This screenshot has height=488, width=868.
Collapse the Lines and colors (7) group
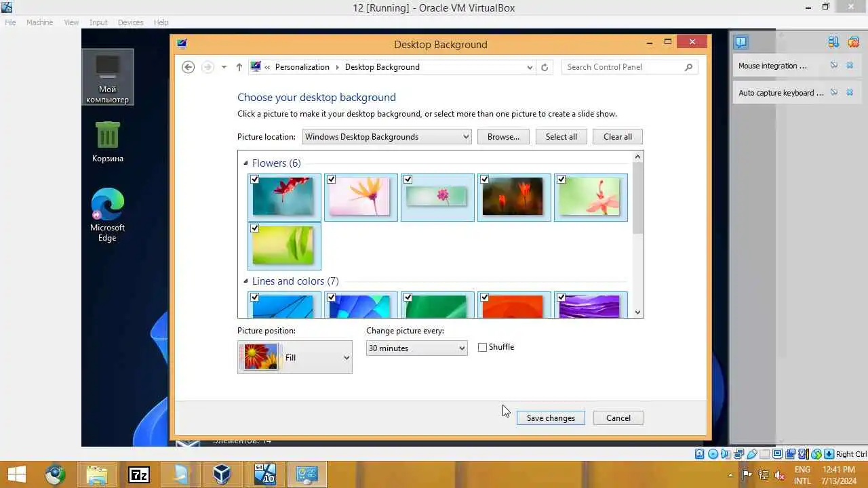coord(246,281)
